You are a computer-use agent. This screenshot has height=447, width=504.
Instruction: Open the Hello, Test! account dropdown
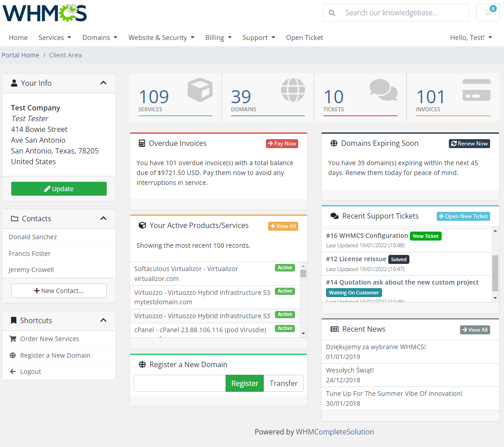click(471, 38)
